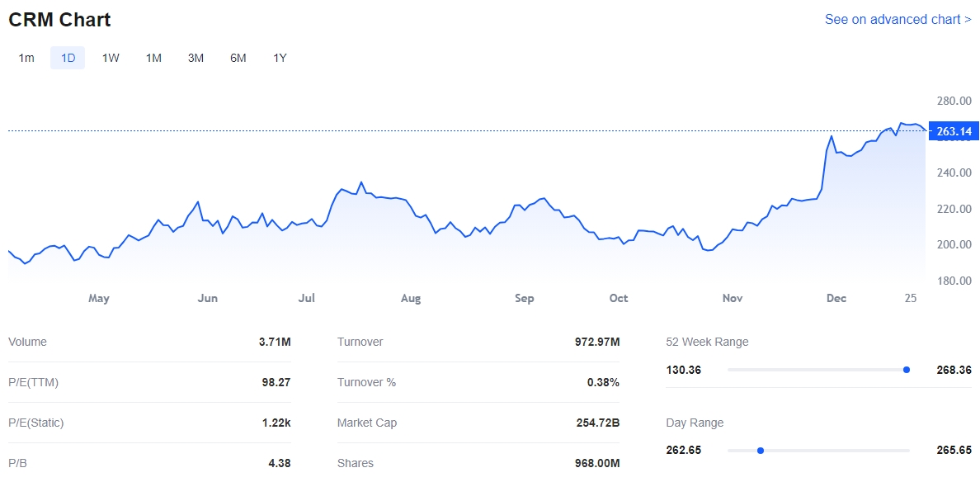The image size is (980, 482).
Task: Click the May label on time axis
Action: point(99,299)
